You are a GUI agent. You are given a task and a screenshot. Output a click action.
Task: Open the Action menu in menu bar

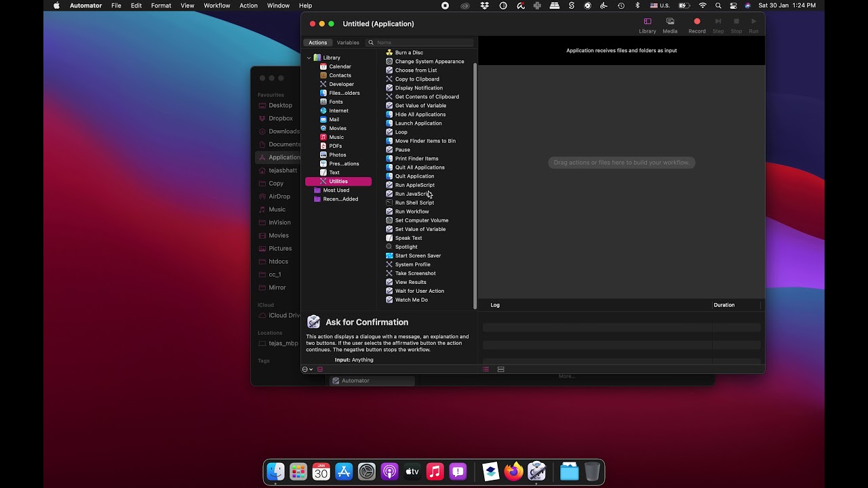click(x=248, y=5)
